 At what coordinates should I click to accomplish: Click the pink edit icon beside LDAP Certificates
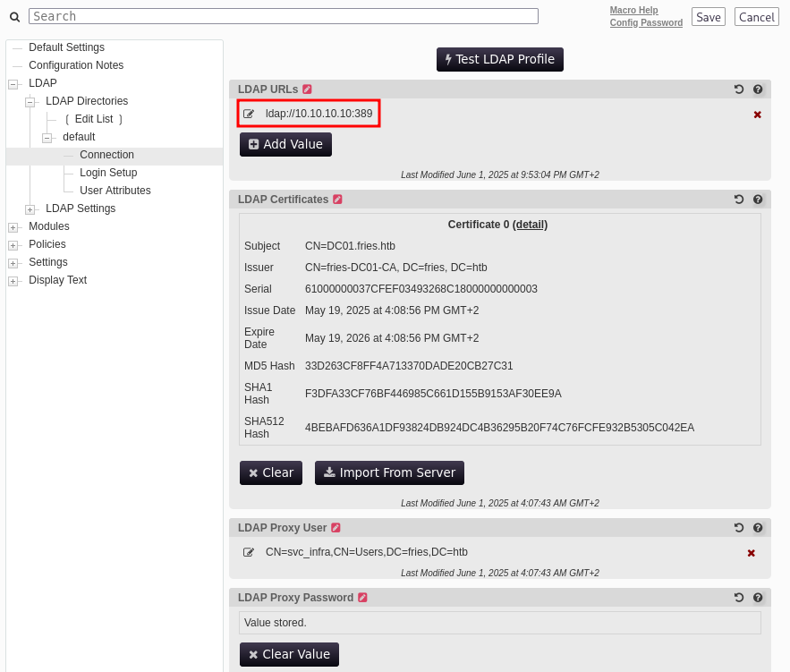pyautogui.click(x=337, y=200)
